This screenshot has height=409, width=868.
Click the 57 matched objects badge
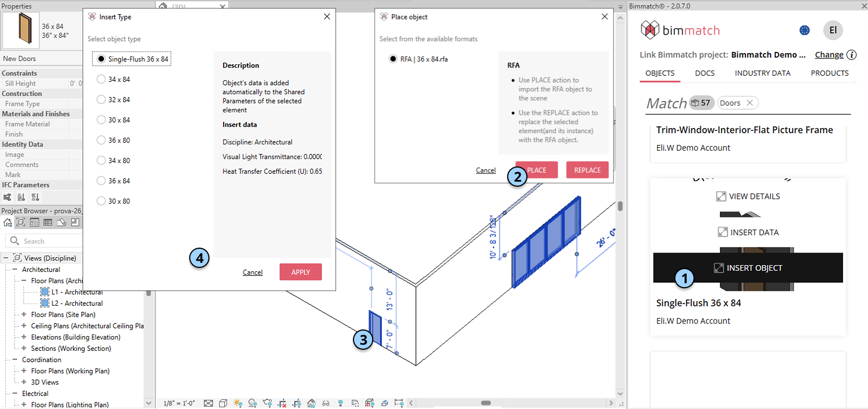pyautogui.click(x=702, y=103)
